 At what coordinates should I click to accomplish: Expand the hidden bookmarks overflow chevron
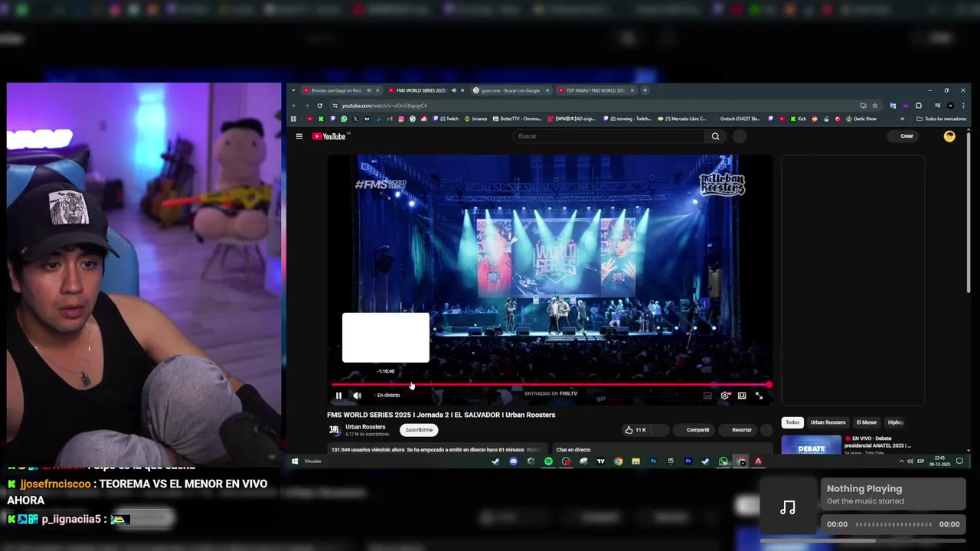[902, 119]
